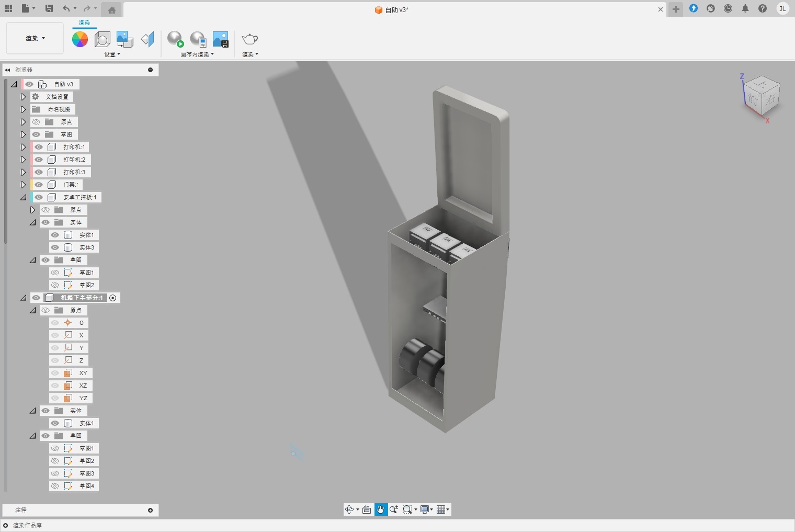Open the 渲染 workspace dropdown
The height and width of the screenshot is (532, 795).
click(x=35, y=38)
